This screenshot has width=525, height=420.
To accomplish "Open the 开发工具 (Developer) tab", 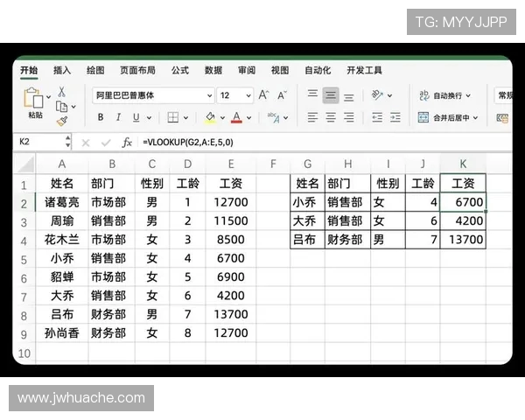I will click(364, 70).
